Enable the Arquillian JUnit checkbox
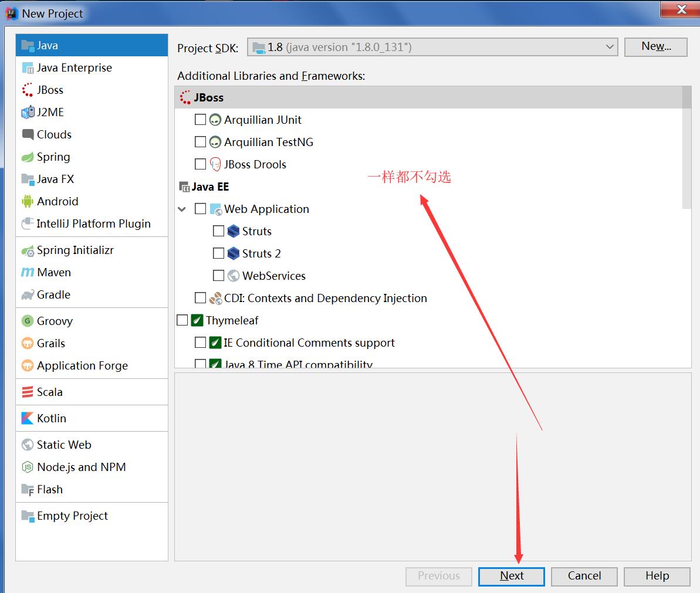 coord(201,120)
